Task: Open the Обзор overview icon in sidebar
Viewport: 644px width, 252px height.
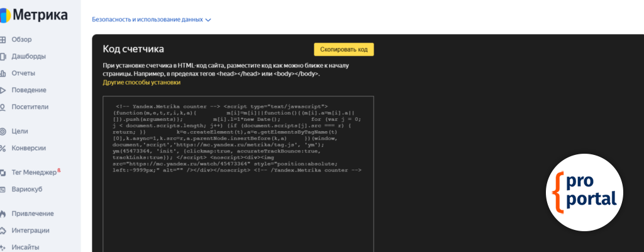Action: click(3, 39)
